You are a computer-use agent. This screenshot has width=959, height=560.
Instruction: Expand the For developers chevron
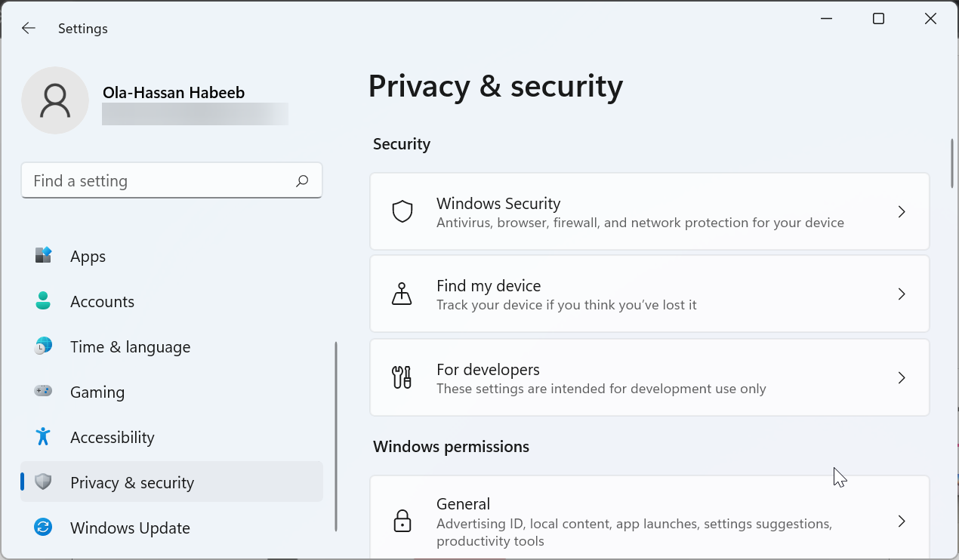click(901, 377)
